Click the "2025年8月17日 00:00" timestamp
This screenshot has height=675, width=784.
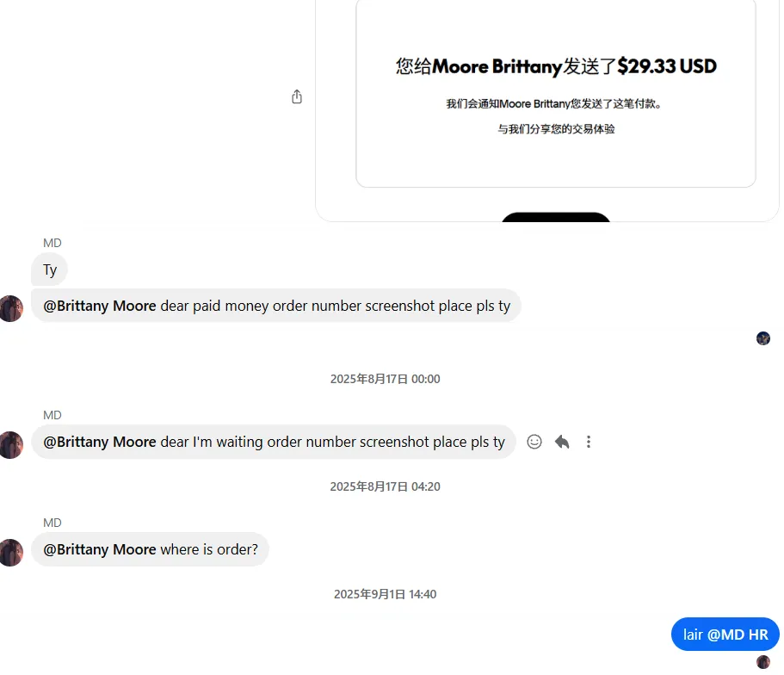click(385, 379)
